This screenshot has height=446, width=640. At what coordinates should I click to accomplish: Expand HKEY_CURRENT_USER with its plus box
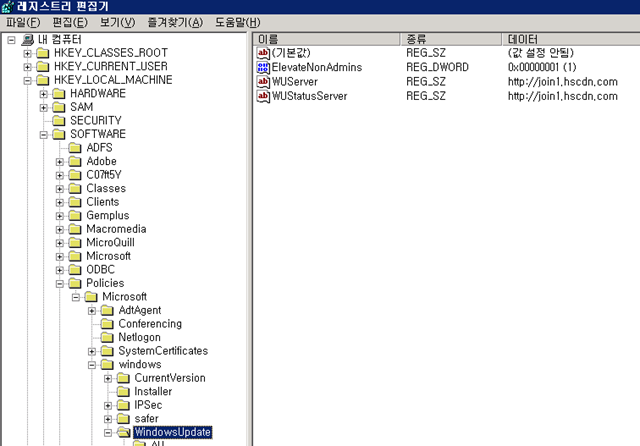(x=27, y=67)
